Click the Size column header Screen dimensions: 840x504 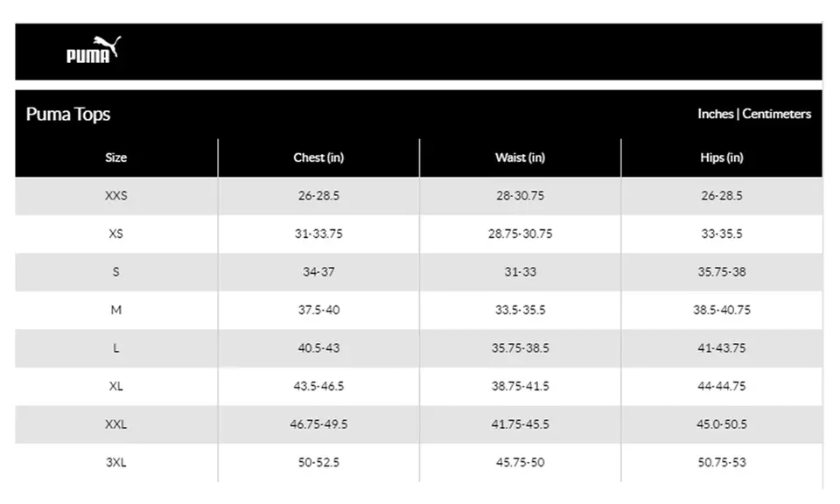point(115,157)
